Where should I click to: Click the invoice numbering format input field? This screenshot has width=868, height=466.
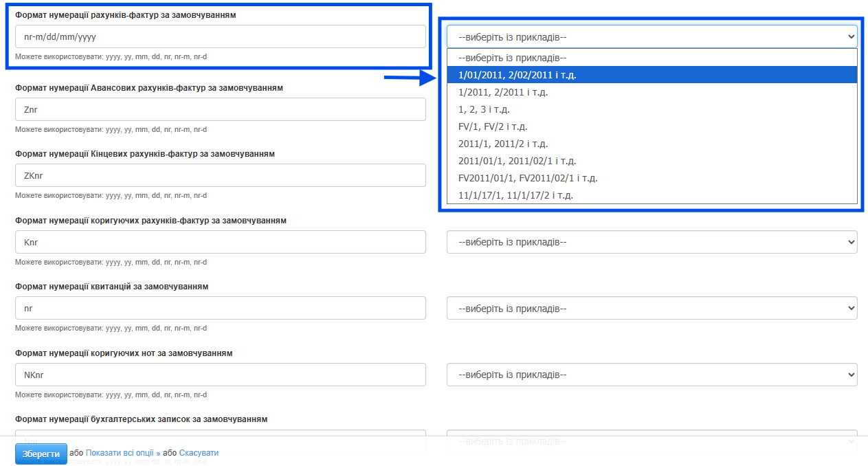click(220, 37)
